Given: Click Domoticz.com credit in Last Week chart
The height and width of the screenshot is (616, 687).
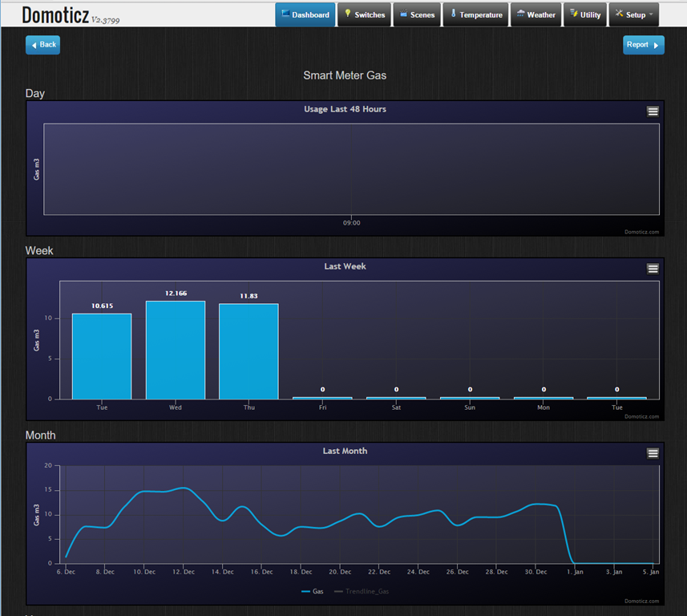Looking at the screenshot, I should pyautogui.click(x=641, y=416).
